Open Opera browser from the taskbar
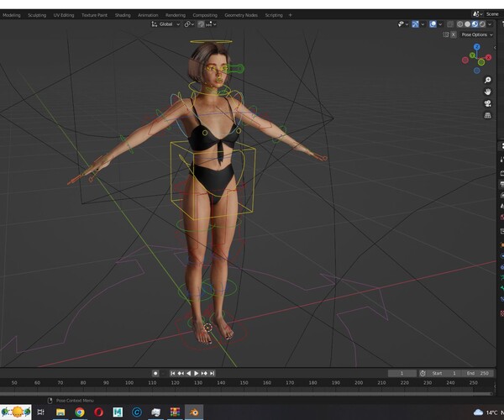 [x=98, y=412]
